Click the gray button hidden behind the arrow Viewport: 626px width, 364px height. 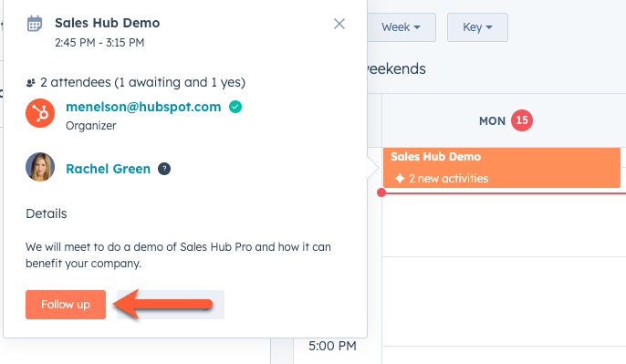pyautogui.click(x=171, y=305)
